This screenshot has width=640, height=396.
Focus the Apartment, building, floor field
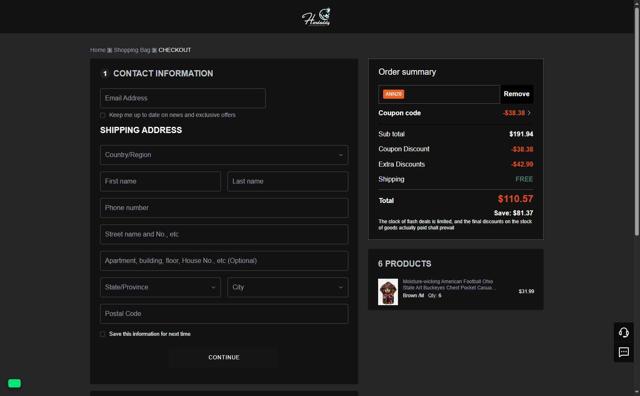[224, 261]
